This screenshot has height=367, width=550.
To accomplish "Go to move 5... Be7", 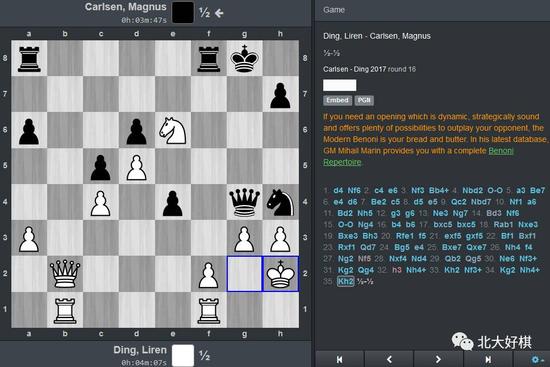I will tap(537, 191).
